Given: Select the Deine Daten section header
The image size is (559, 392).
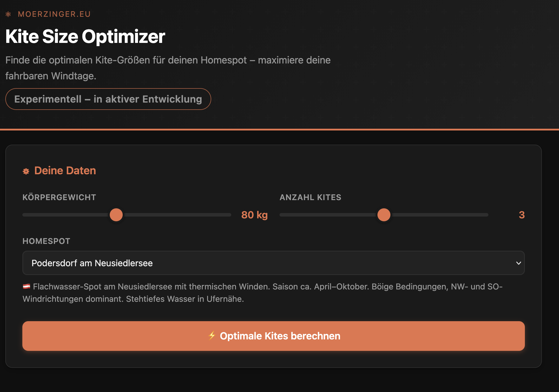Looking at the screenshot, I should [x=65, y=170].
